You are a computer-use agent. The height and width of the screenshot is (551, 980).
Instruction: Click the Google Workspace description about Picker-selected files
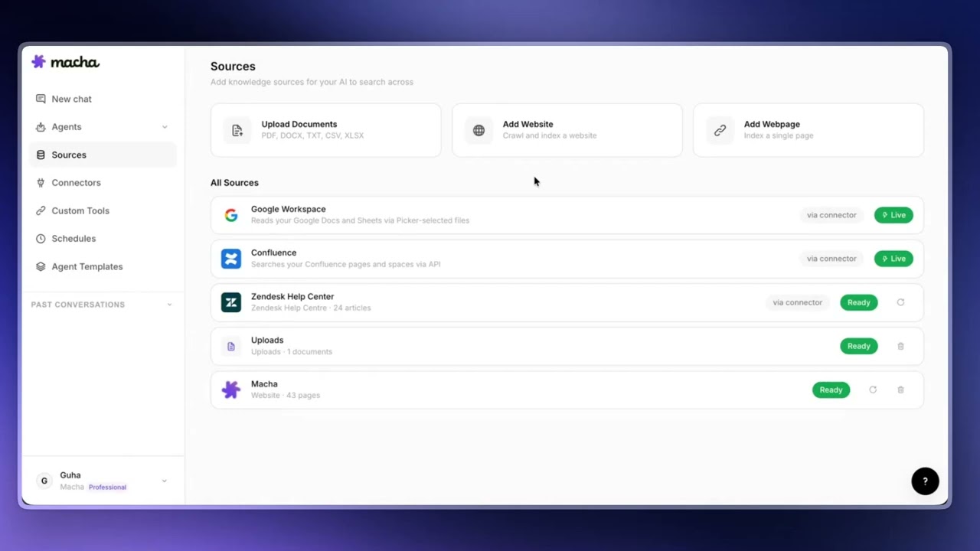point(360,220)
